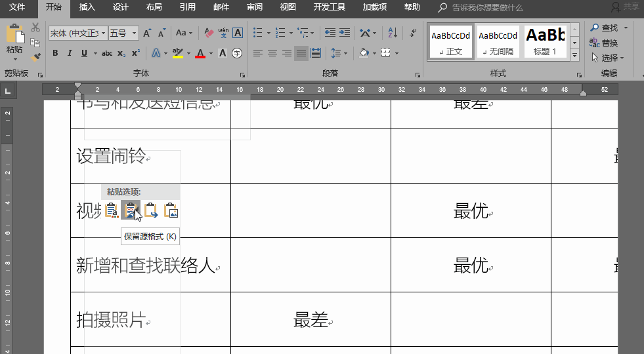The width and height of the screenshot is (644, 354).
Task: Choose the first paste option icon
Action: pyautogui.click(x=112, y=210)
